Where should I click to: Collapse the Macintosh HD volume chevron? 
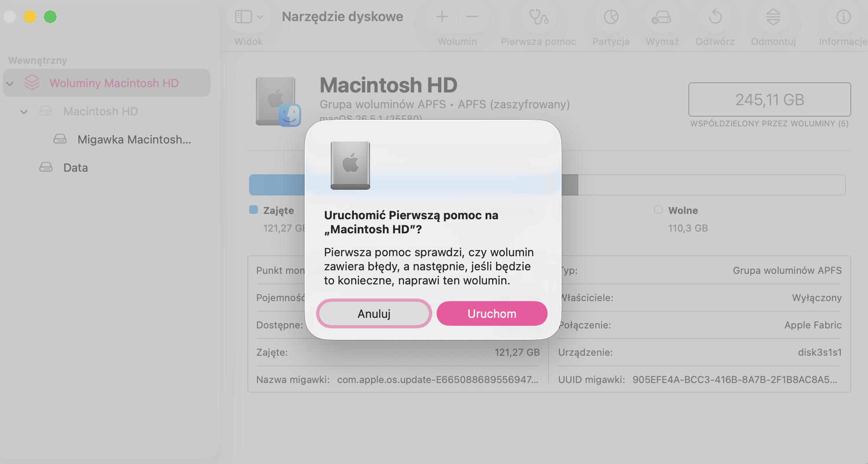[24, 112]
